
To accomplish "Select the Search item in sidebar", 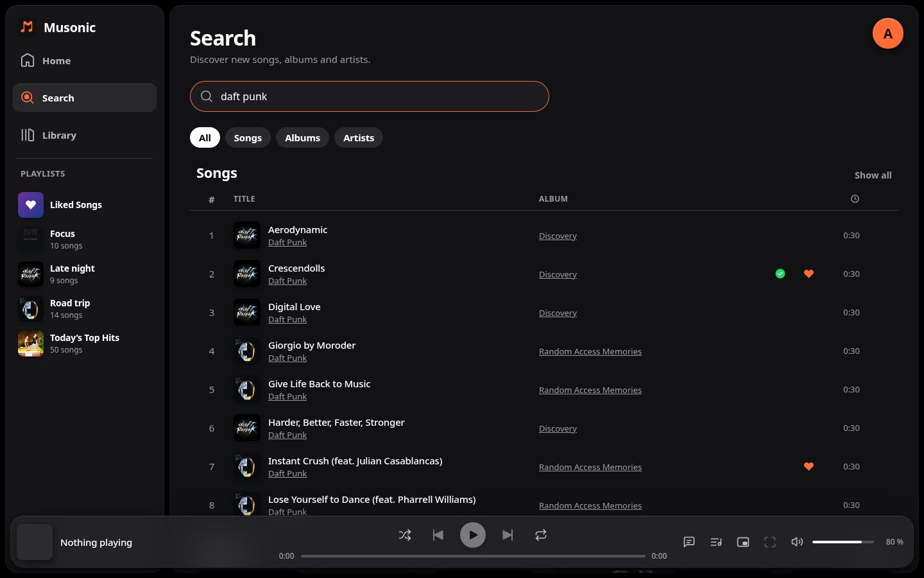I will 85,98.
